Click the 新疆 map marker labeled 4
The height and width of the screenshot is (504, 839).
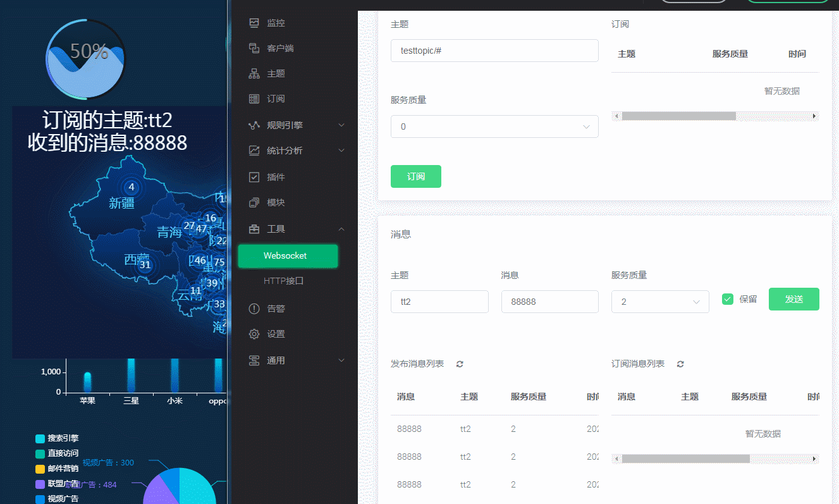point(132,187)
